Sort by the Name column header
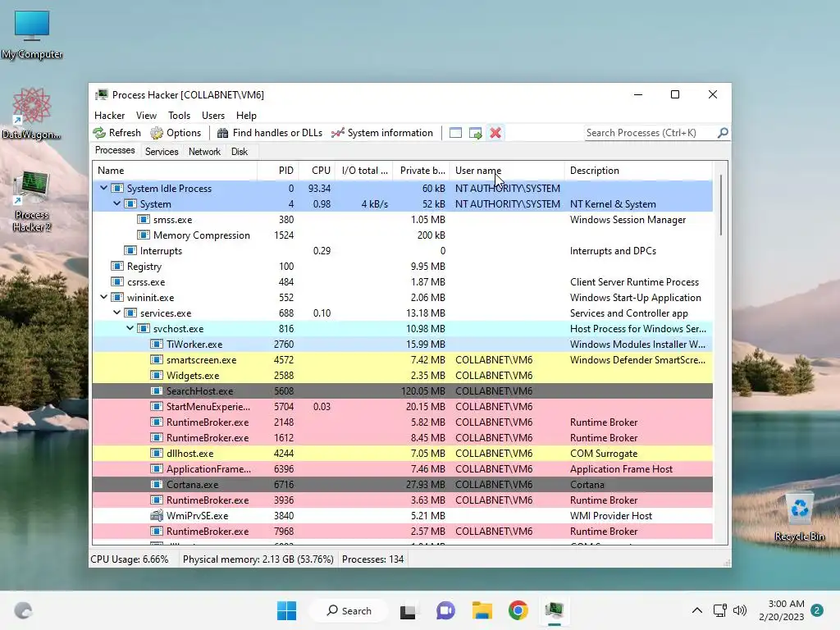840x630 pixels. tap(176, 171)
